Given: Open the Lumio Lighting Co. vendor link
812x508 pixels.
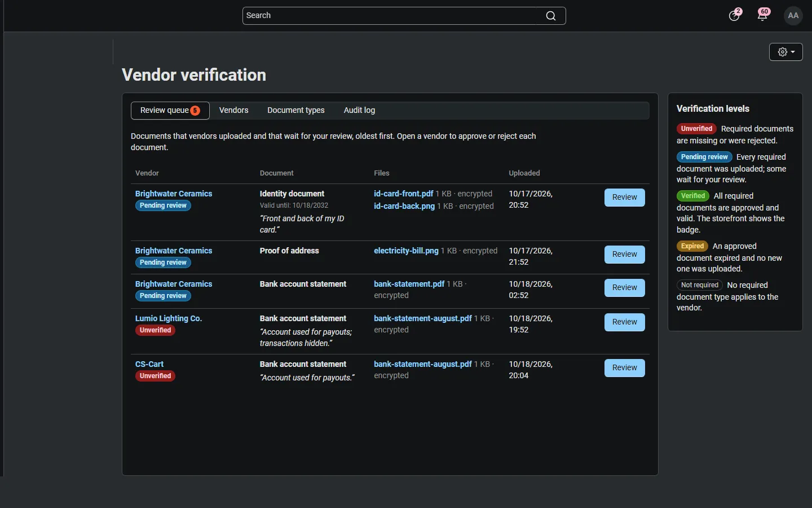Looking at the screenshot, I should tap(169, 318).
